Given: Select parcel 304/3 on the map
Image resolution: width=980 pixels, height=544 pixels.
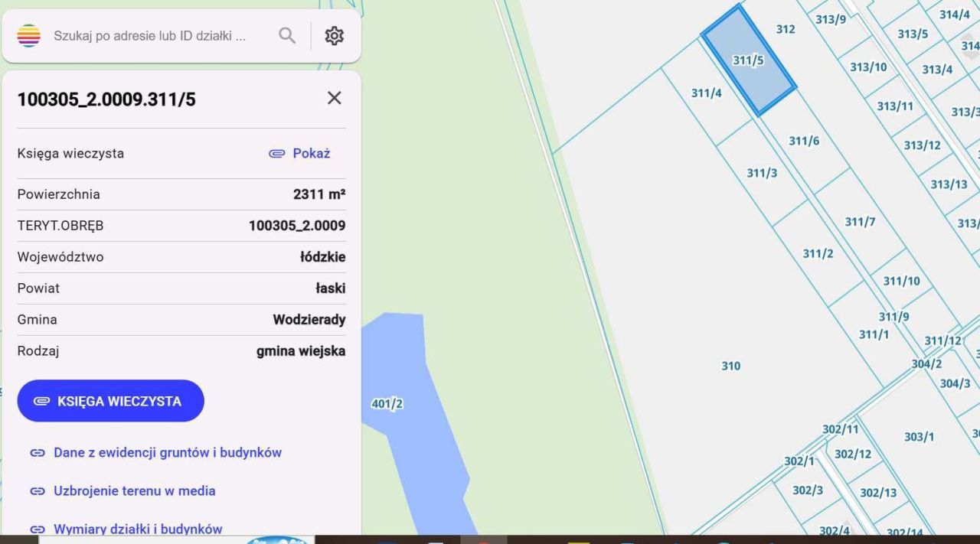Looking at the screenshot, I should [955, 383].
